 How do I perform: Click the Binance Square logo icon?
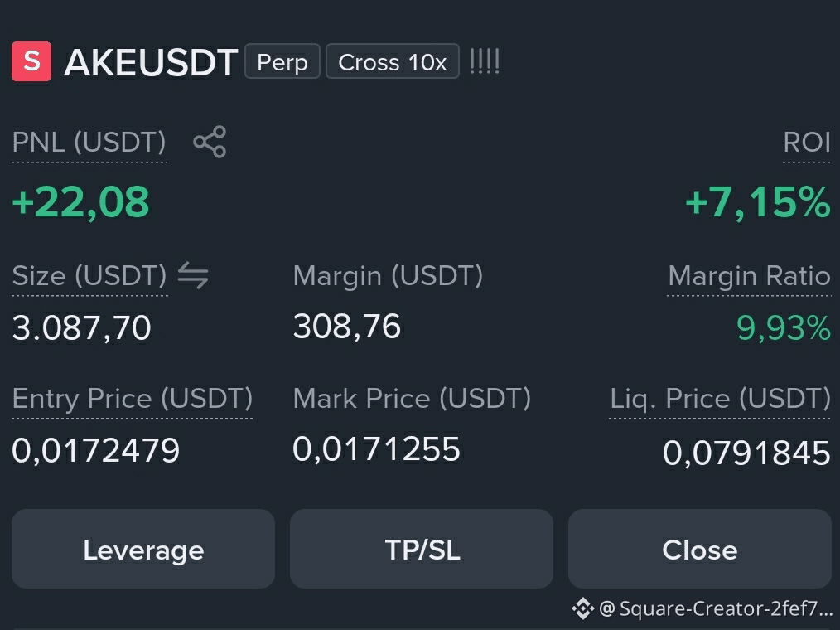pos(582,608)
